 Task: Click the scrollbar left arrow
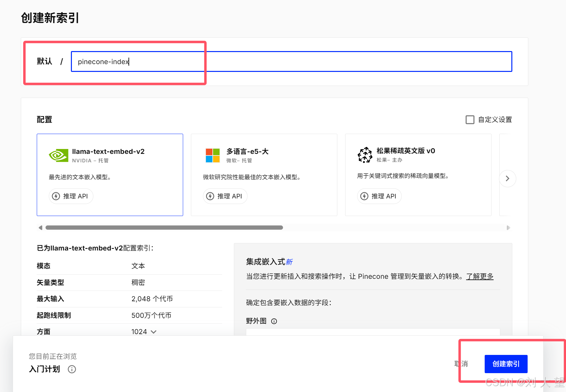[x=40, y=228]
